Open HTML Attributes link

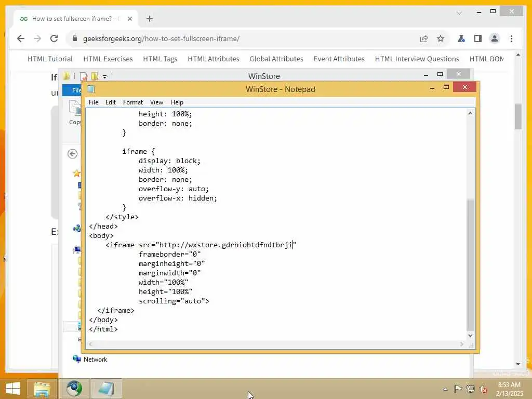click(214, 59)
